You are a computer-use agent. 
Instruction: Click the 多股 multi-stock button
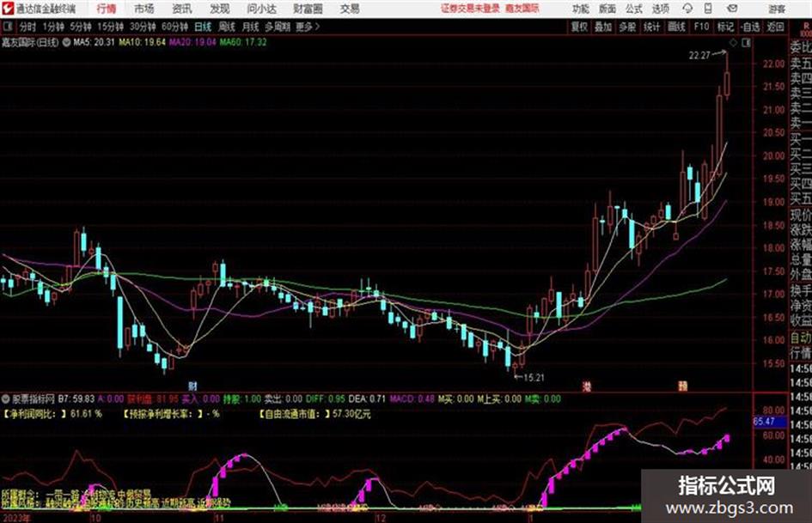coord(627,27)
